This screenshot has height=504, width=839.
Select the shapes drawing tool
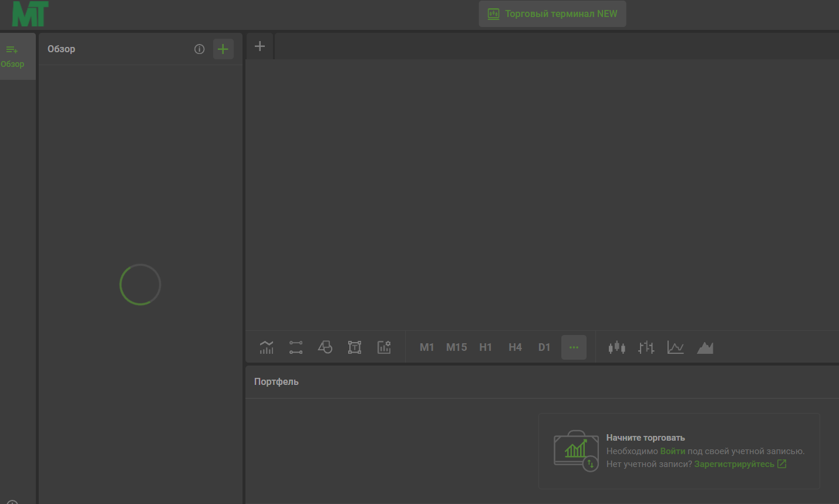[x=325, y=347]
